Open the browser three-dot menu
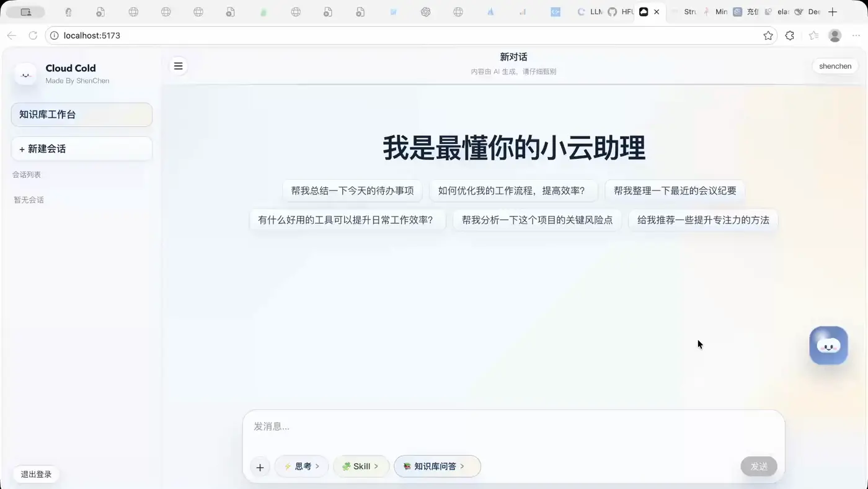Image resolution: width=868 pixels, height=489 pixels. coord(856,35)
